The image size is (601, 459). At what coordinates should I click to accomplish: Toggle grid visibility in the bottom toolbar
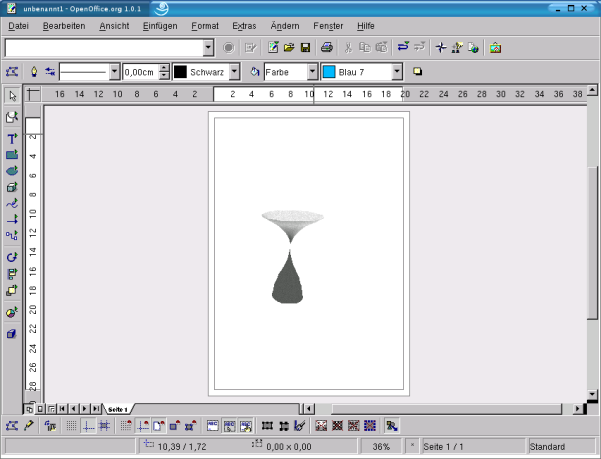(x=71, y=425)
